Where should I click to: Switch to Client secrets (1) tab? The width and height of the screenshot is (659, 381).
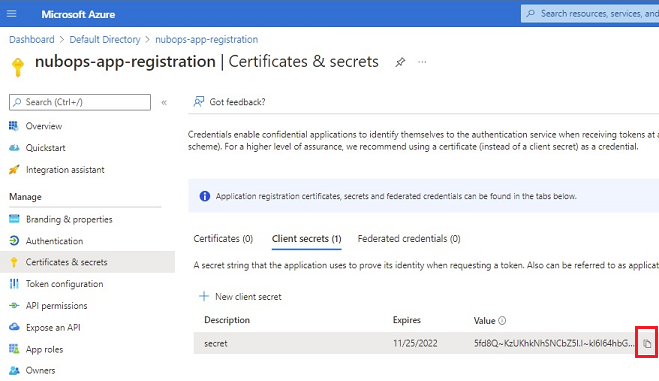click(x=306, y=239)
